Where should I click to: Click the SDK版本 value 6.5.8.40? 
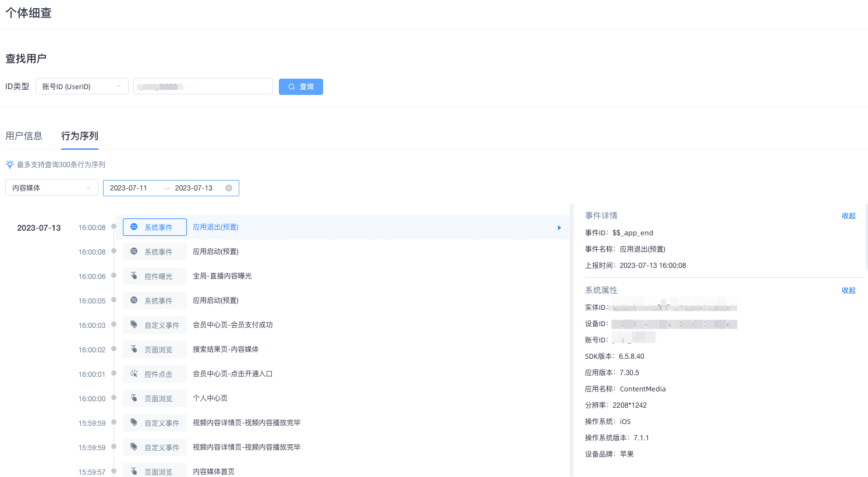pos(632,356)
